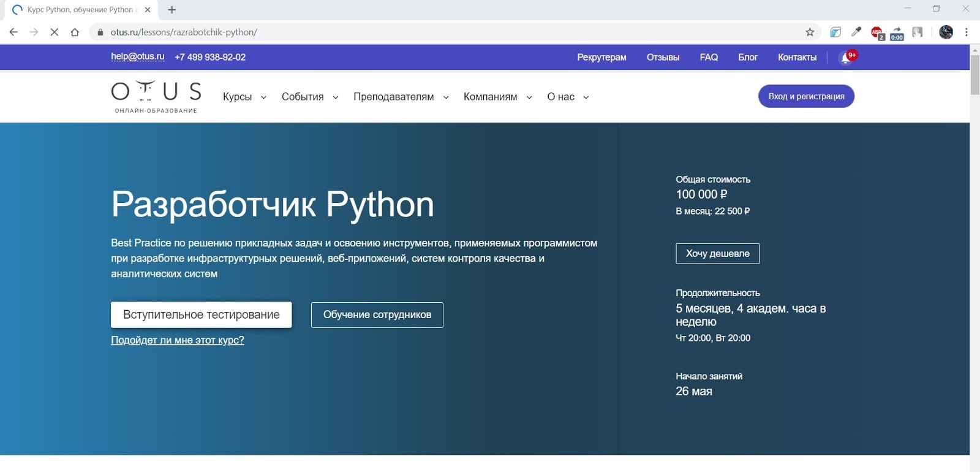Click the OTUS logo
Viewport: 980px width, 472px height.
click(x=156, y=97)
